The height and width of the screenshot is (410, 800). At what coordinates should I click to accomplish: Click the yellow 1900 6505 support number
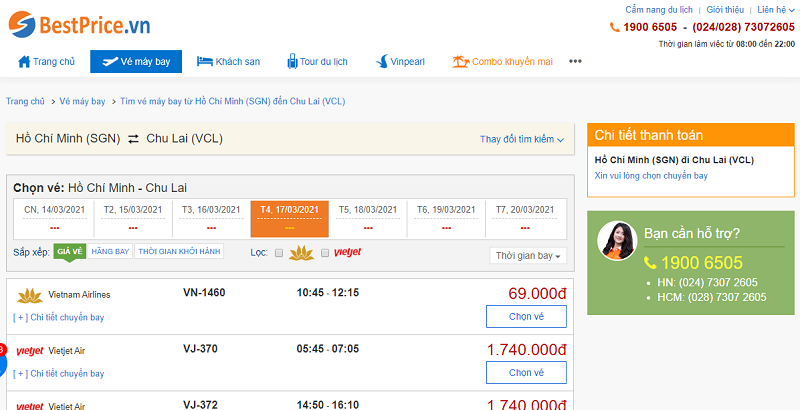click(702, 263)
